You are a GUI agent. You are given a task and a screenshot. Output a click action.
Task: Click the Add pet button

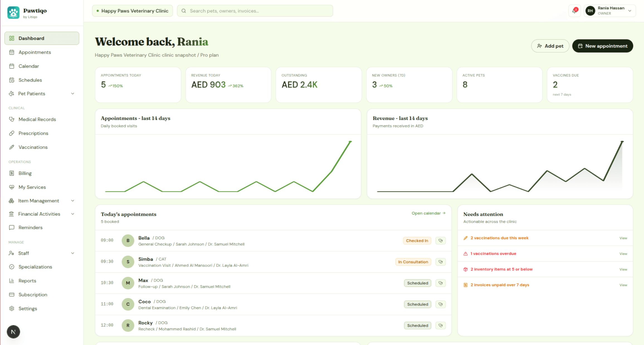tap(550, 46)
